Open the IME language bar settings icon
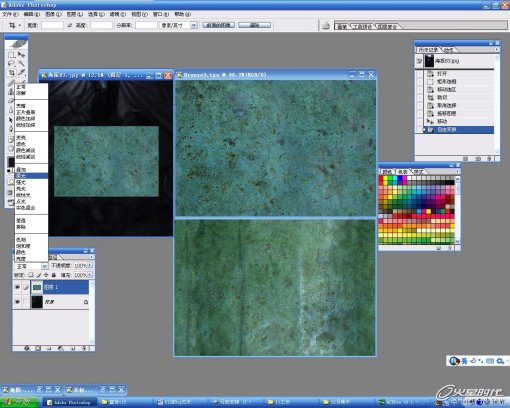510x408 pixels. pyautogui.click(x=500, y=361)
